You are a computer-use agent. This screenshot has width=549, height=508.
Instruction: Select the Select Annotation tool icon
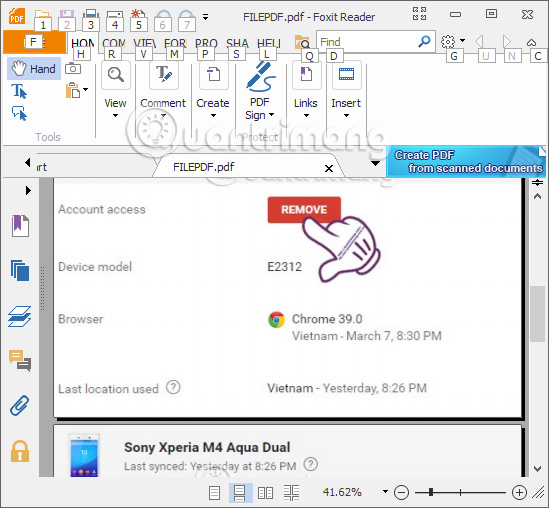coord(19,113)
